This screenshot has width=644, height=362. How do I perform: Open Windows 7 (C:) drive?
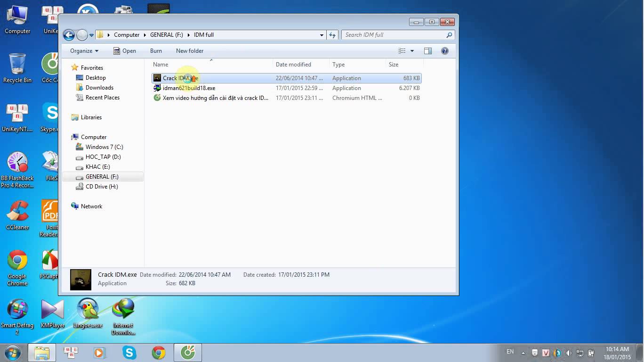(104, 147)
